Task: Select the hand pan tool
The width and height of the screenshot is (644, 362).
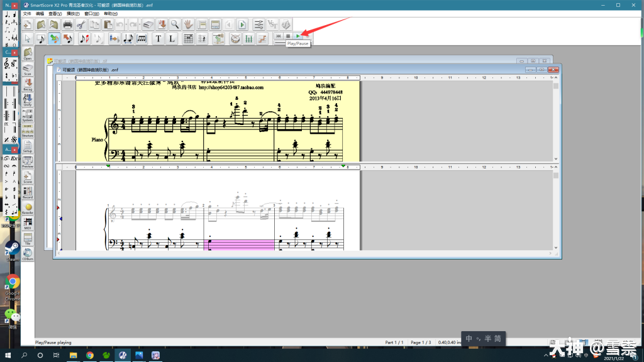Action: pyautogui.click(x=188, y=25)
